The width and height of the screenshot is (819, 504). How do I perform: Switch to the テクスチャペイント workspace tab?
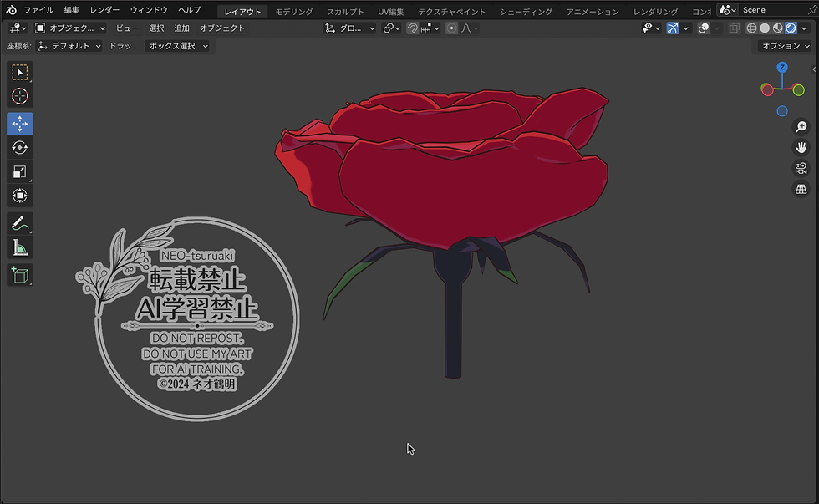pos(452,11)
